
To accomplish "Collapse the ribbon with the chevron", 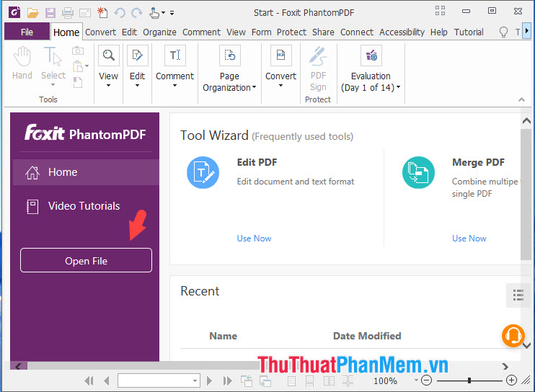I will 521,99.
